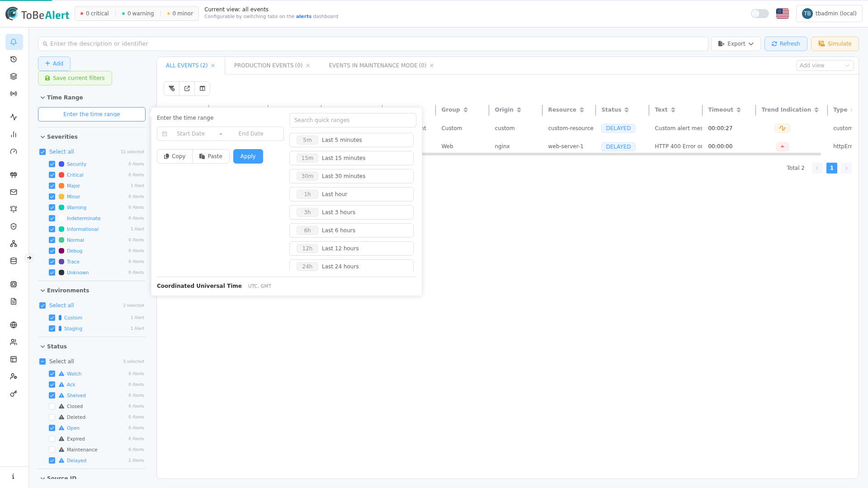Open the history clock icon in sidebar

[x=14, y=59]
